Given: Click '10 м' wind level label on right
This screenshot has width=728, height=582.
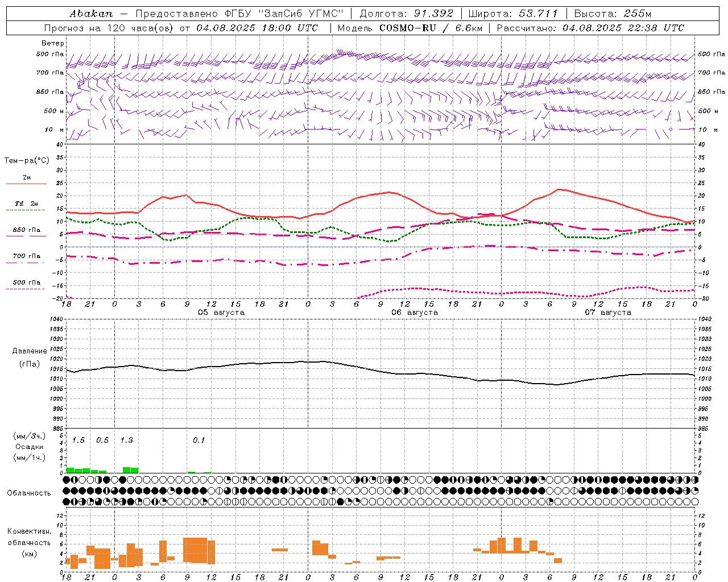Looking at the screenshot, I should point(708,130).
